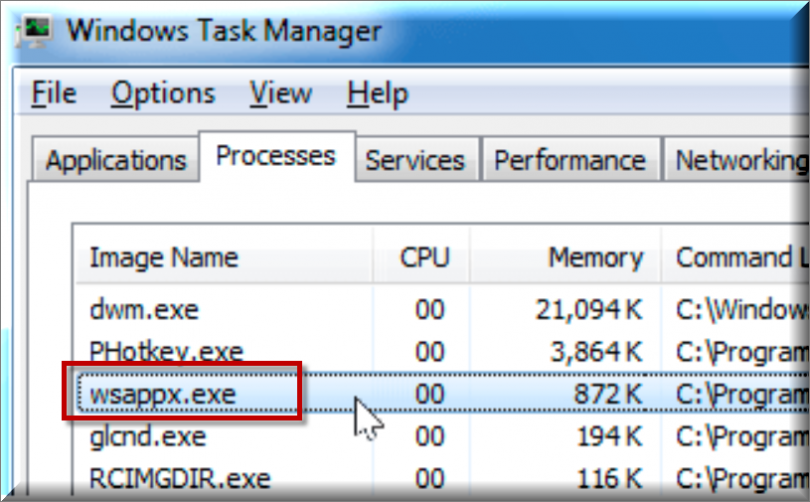The image size is (810, 502).
Task: Click command line path of glcnd.exe
Action: pos(742,438)
